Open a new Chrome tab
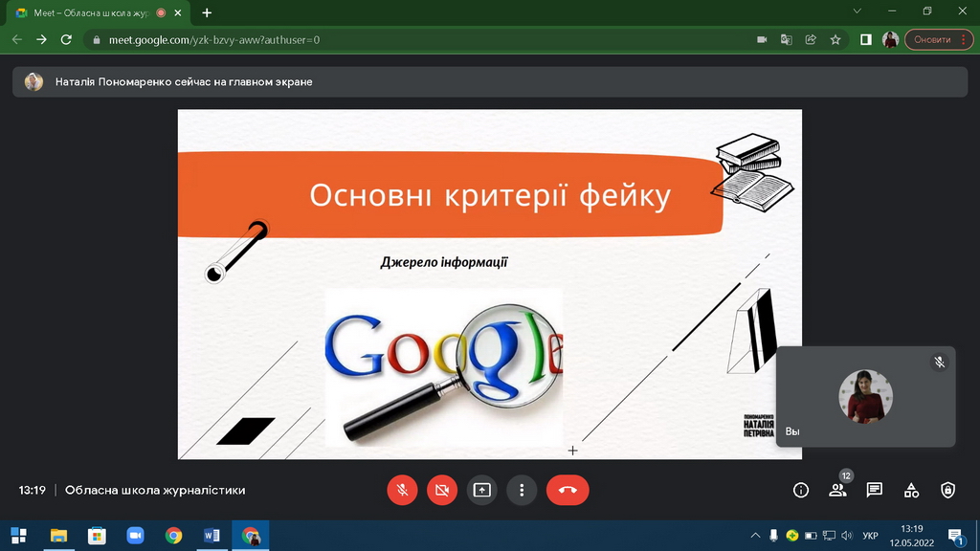 click(207, 13)
